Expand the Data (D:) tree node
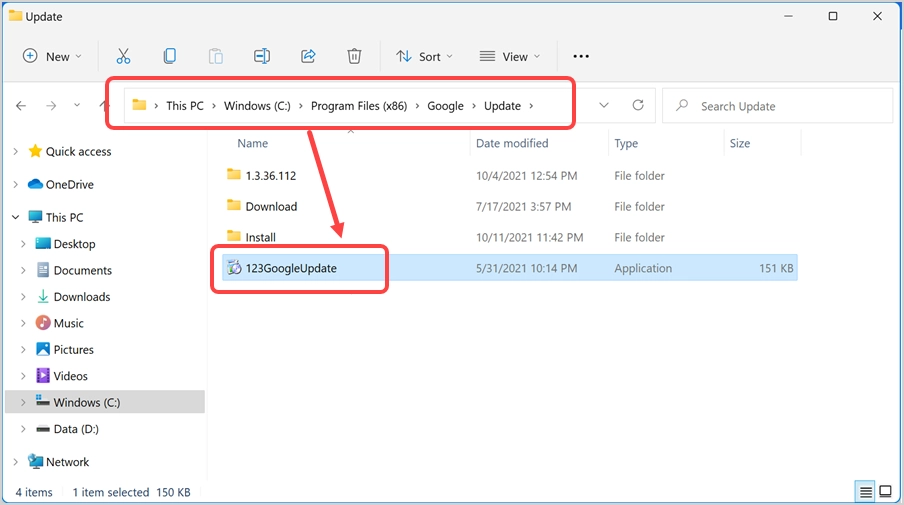The width and height of the screenshot is (904, 505). coord(23,428)
